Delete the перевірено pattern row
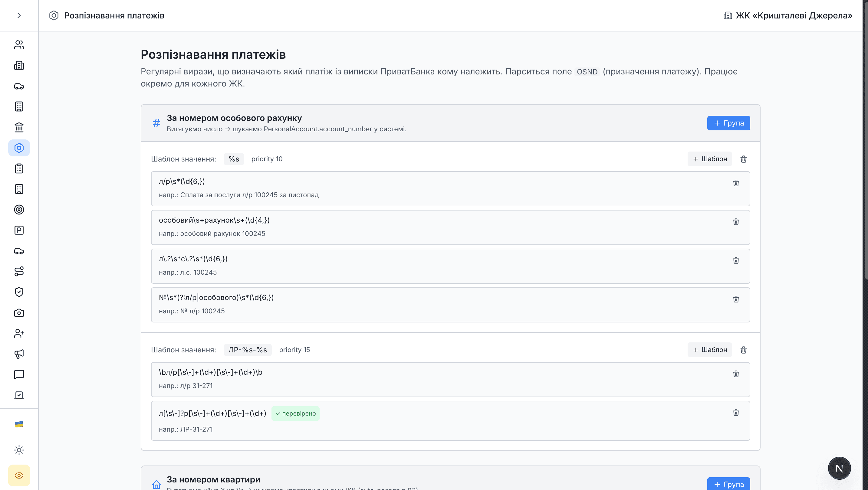The height and width of the screenshot is (490, 868). click(x=736, y=413)
